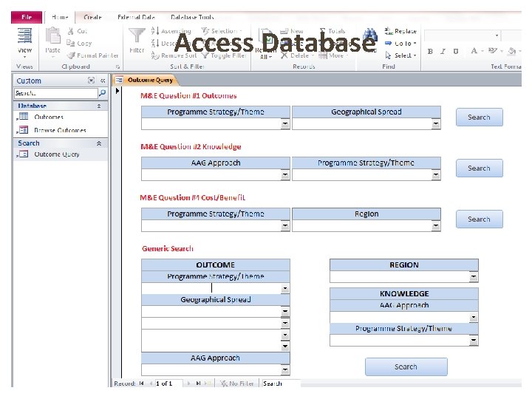Open the Go To menu

[400, 44]
